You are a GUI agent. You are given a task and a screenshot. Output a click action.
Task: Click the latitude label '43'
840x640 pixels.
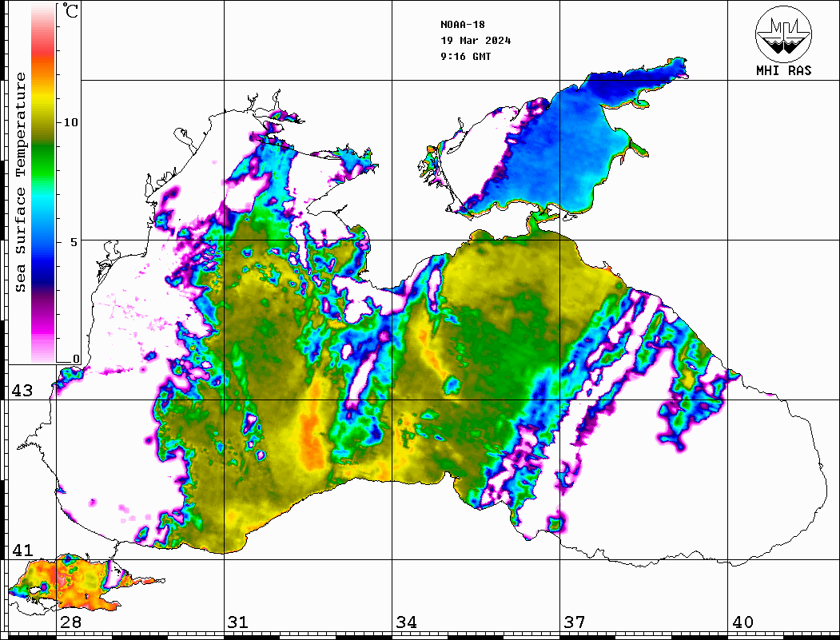[22, 391]
